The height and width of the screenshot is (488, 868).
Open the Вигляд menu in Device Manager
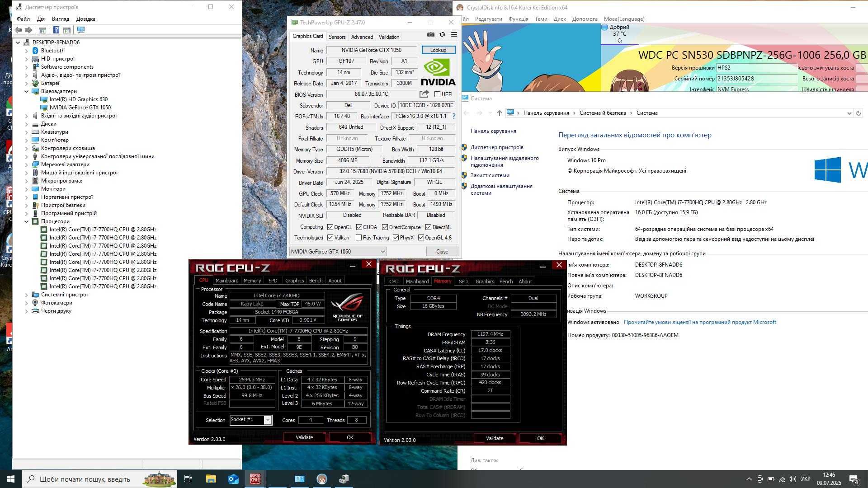[x=61, y=19]
